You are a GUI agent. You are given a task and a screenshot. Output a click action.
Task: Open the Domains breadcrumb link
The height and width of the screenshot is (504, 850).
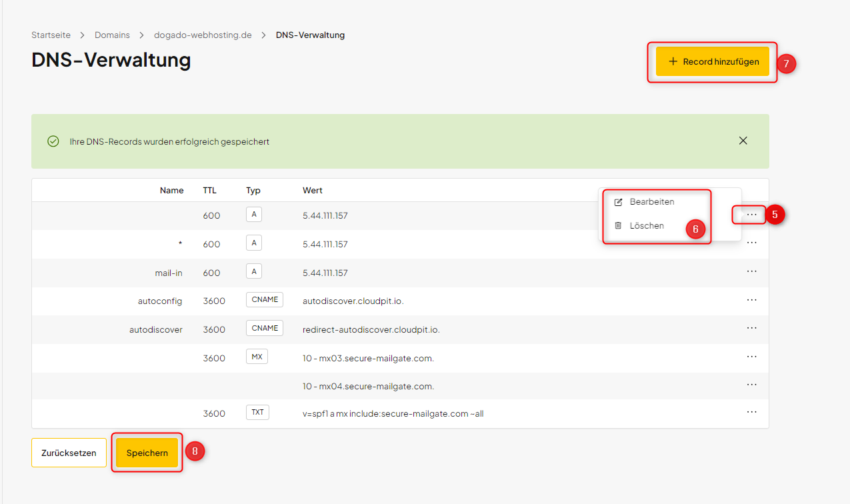click(112, 35)
